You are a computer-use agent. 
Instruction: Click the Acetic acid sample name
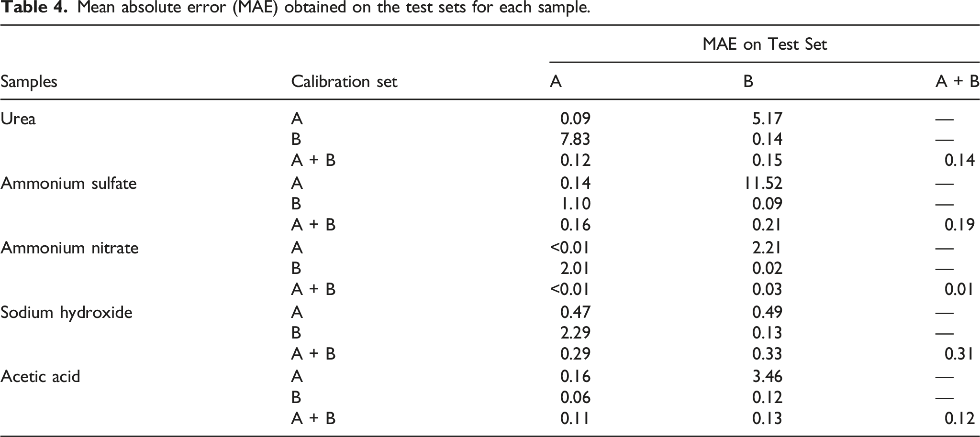[40, 377]
